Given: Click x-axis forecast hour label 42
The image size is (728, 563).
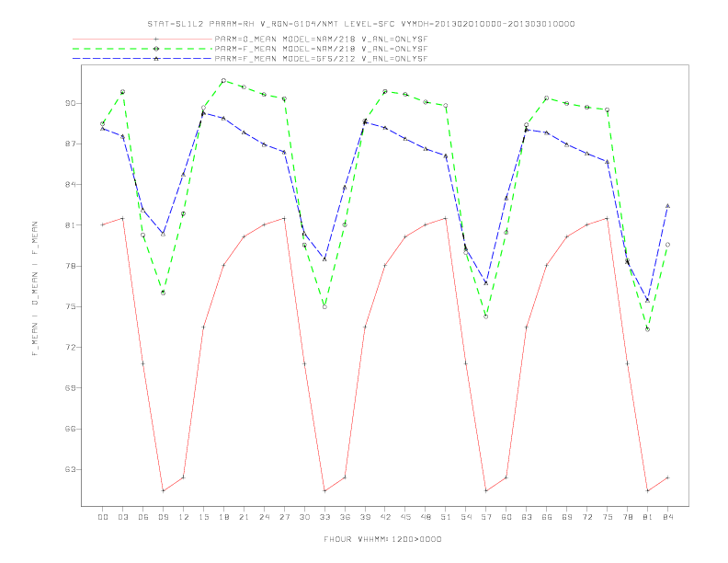Looking at the screenshot, I should point(385,517).
